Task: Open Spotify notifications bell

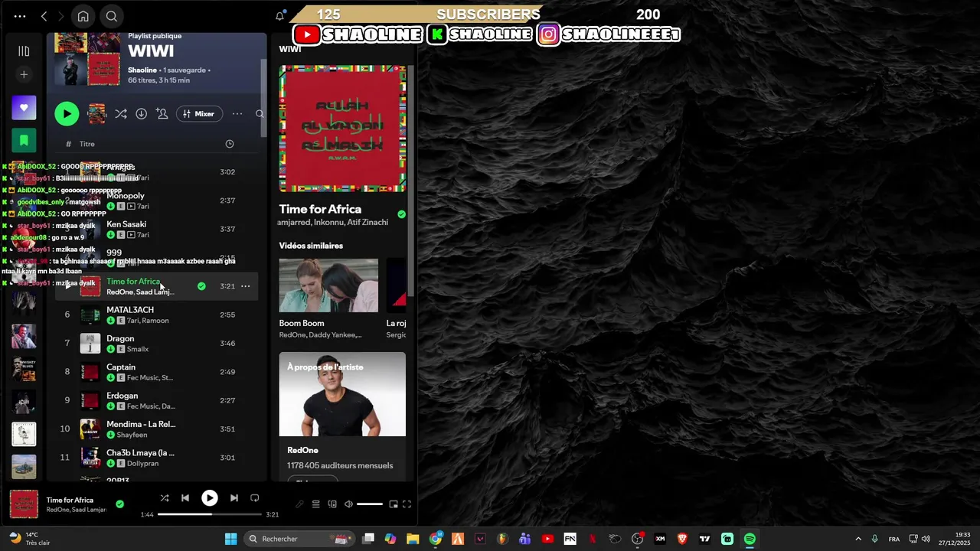Action: pos(280,16)
